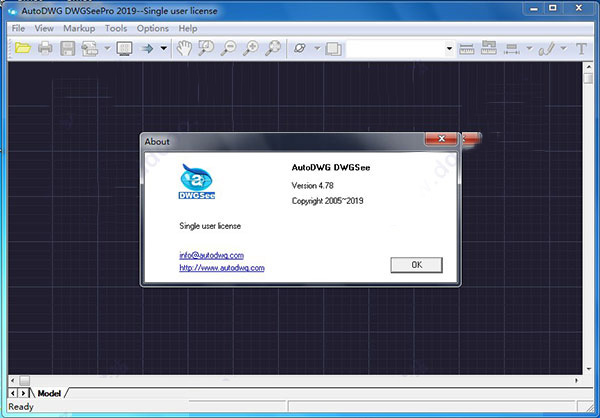Expand the pen markup dropdown arrow
Image resolution: width=600 pixels, height=418 pixels.
coord(563,48)
